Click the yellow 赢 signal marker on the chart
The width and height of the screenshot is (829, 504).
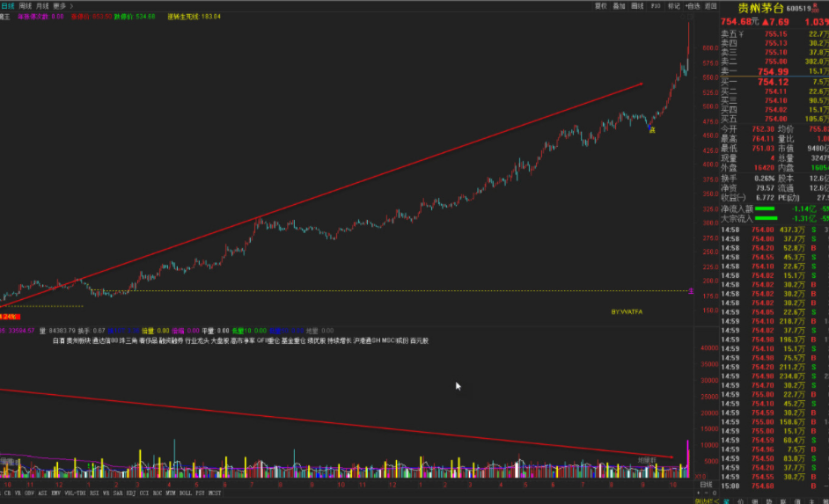[652, 130]
